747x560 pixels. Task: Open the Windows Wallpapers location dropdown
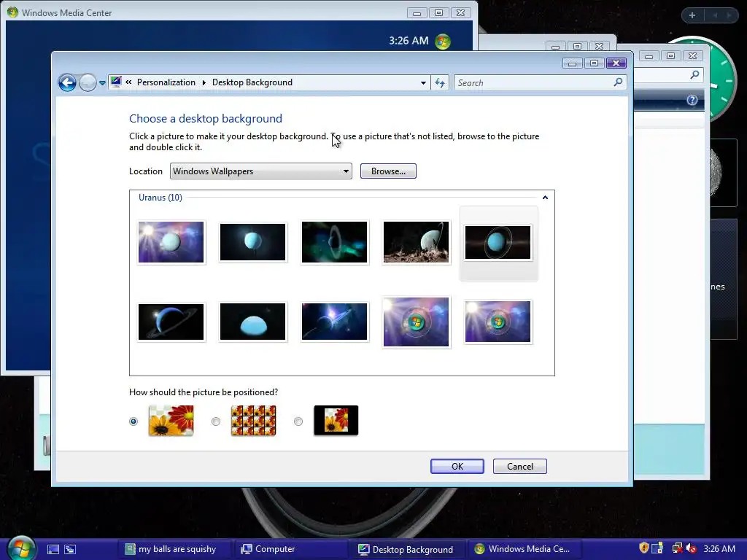coord(260,171)
